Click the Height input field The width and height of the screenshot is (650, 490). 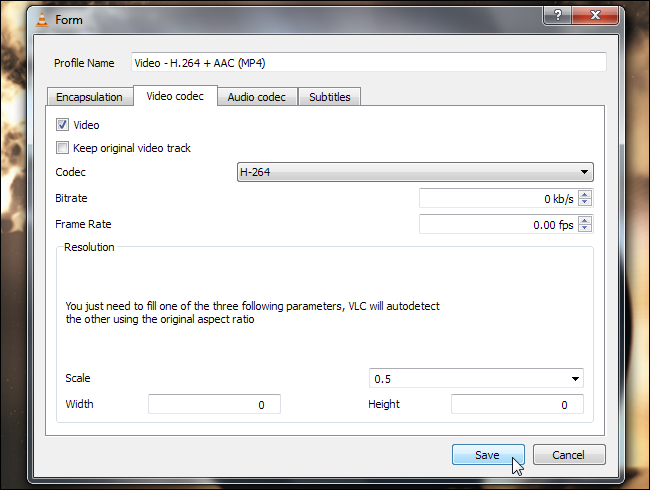(517, 404)
